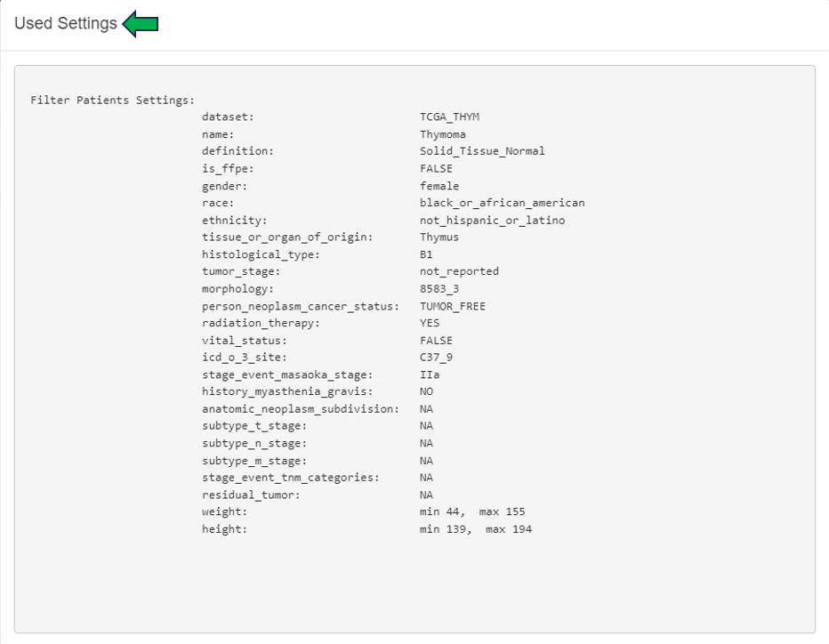Image resolution: width=829 pixels, height=644 pixels.
Task: Click the Filter Patients Settings label
Action: pyautogui.click(x=112, y=101)
